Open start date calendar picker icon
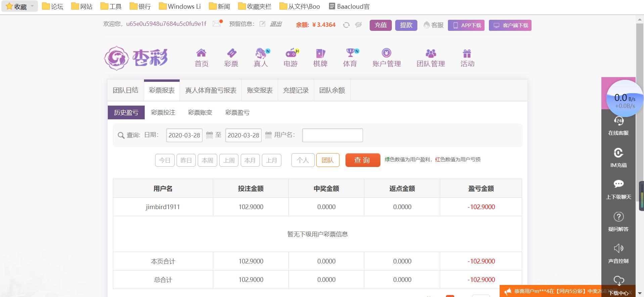This screenshot has height=297, width=644. coord(210,135)
